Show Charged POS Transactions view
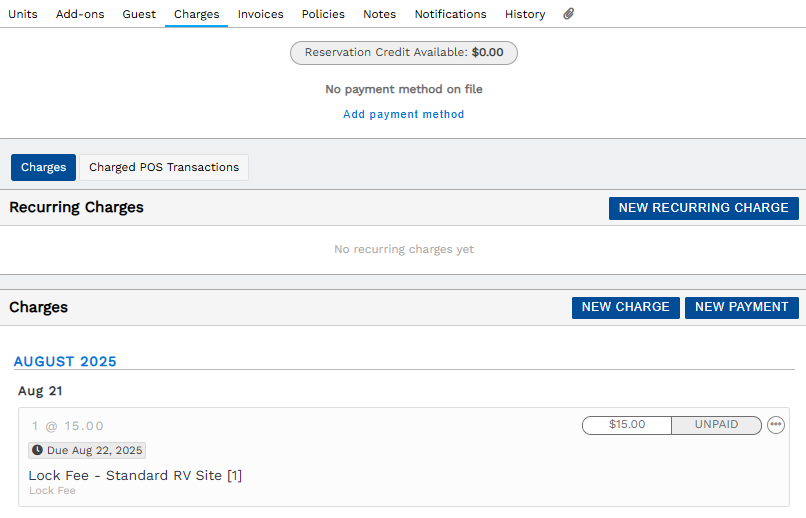The height and width of the screenshot is (518, 806). click(164, 168)
